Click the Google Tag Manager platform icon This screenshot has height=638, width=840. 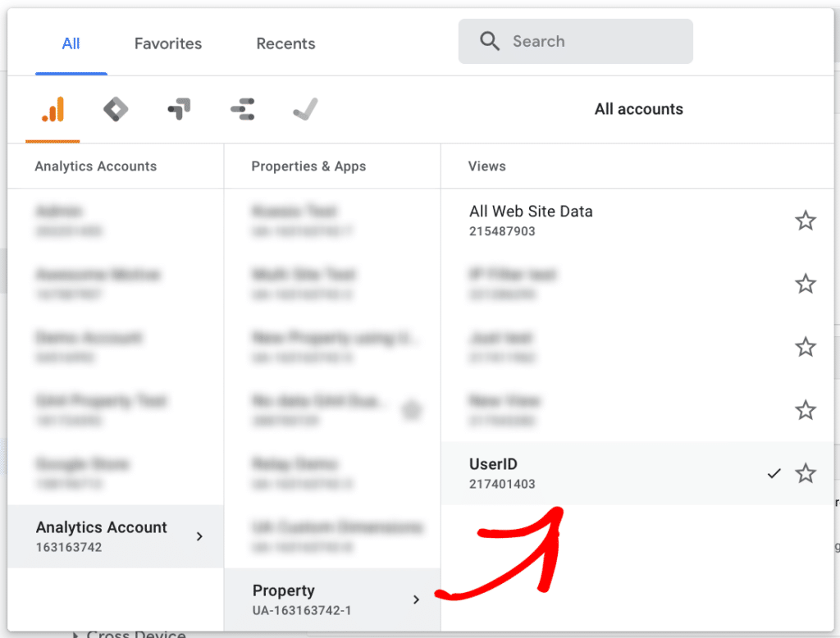[x=178, y=108]
